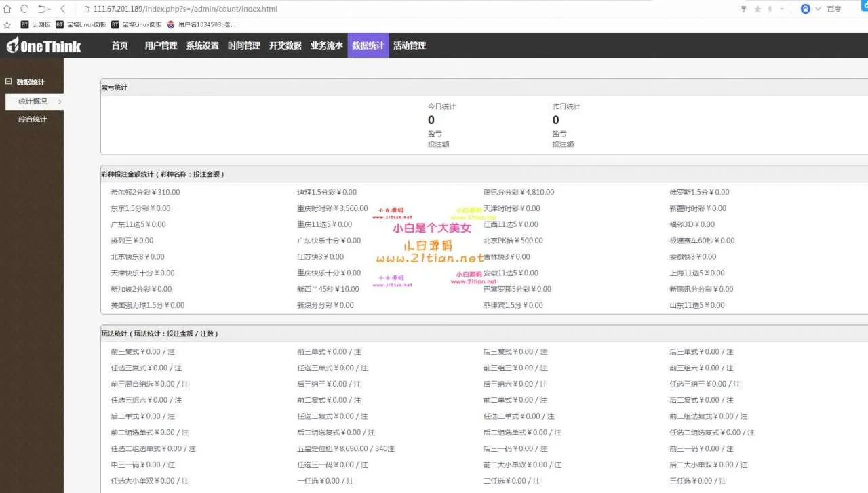Select 综合统计 in the sidebar
The height and width of the screenshot is (493, 868).
coord(33,119)
